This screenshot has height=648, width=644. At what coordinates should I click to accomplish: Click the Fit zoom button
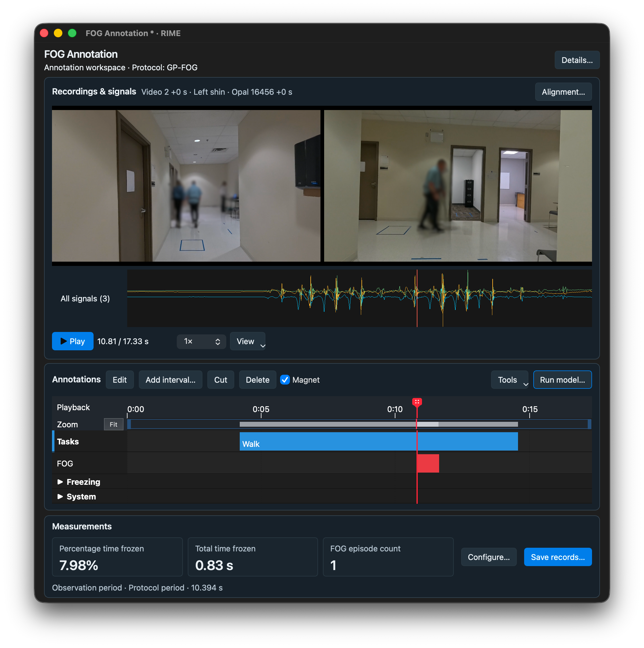pyautogui.click(x=113, y=424)
